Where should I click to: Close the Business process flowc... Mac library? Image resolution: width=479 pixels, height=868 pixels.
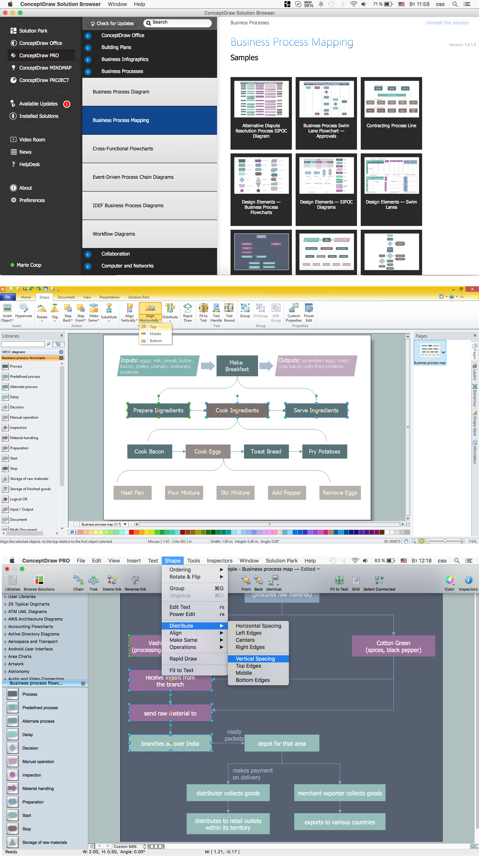[83, 683]
